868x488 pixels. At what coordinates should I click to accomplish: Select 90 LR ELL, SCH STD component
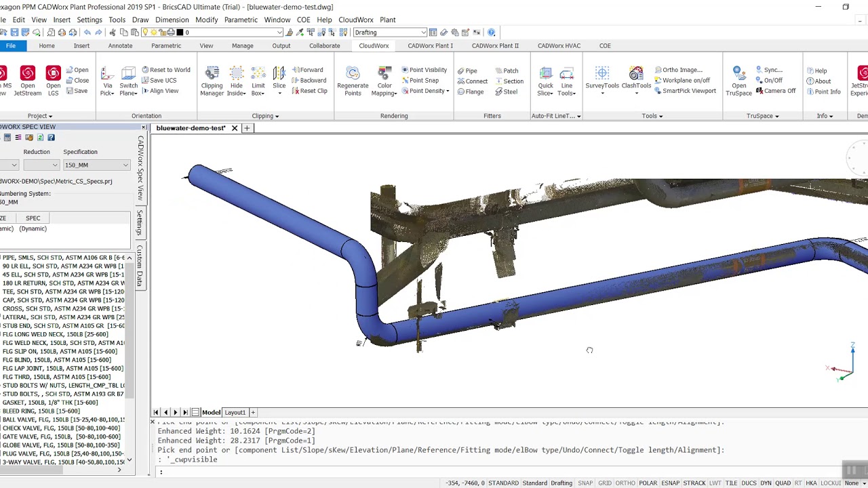tap(63, 266)
